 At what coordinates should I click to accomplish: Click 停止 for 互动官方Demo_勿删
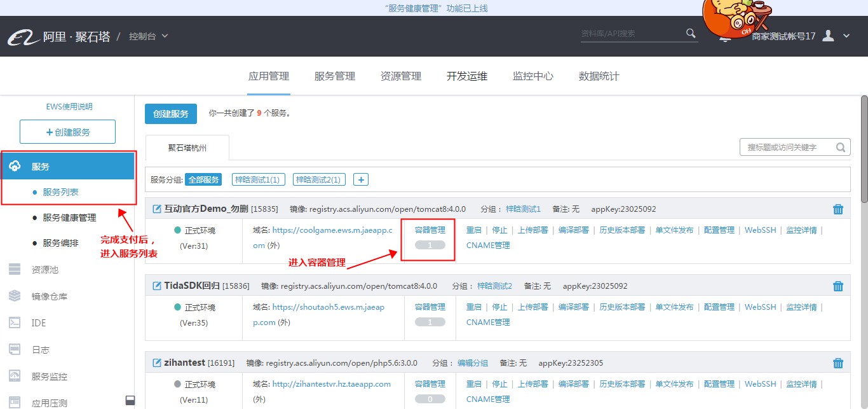pos(500,230)
